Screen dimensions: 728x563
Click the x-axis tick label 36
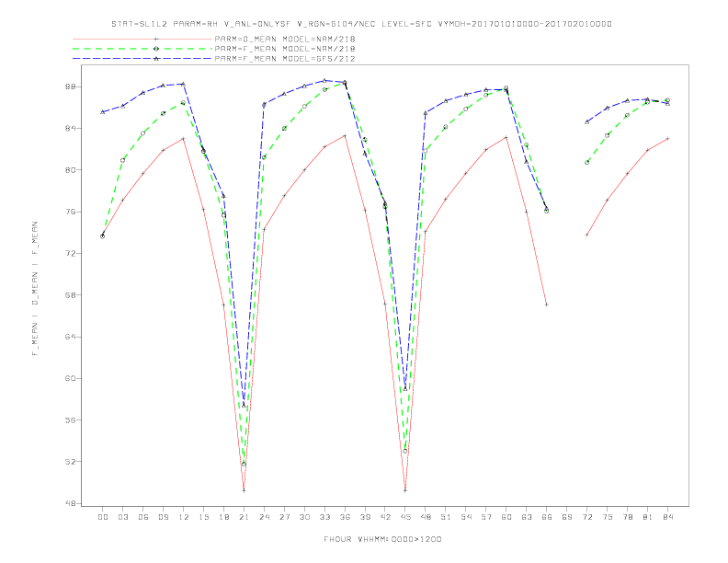pos(345,517)
